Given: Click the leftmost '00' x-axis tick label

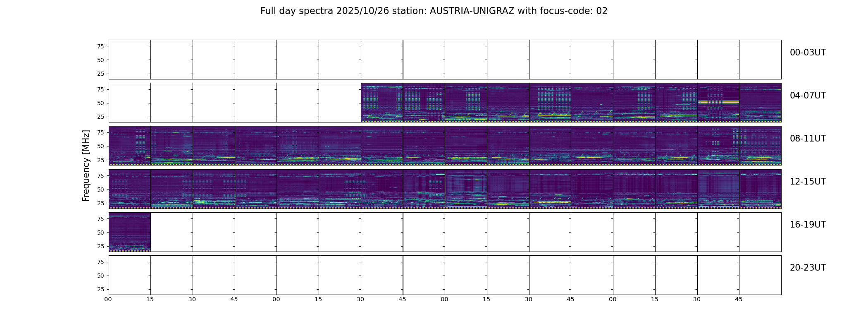Looking at the screenshot, I should click(x=108, y=299).
